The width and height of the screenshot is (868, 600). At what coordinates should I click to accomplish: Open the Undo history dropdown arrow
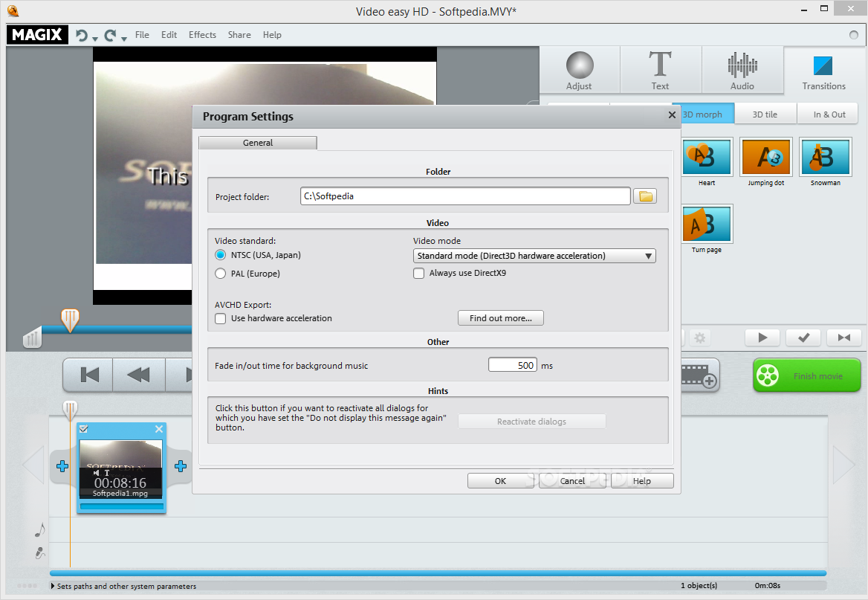[x=95, y=39]
